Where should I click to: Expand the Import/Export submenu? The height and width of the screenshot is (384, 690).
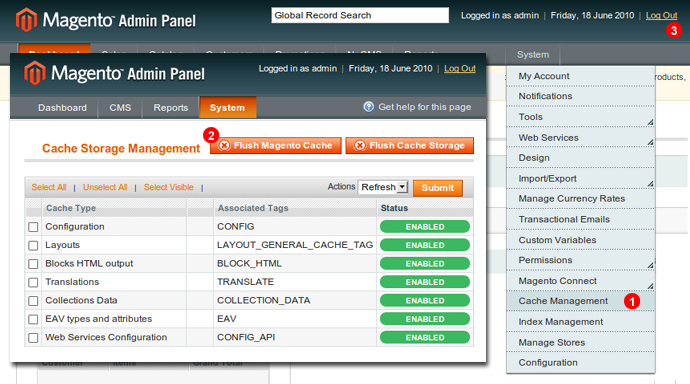650,183
